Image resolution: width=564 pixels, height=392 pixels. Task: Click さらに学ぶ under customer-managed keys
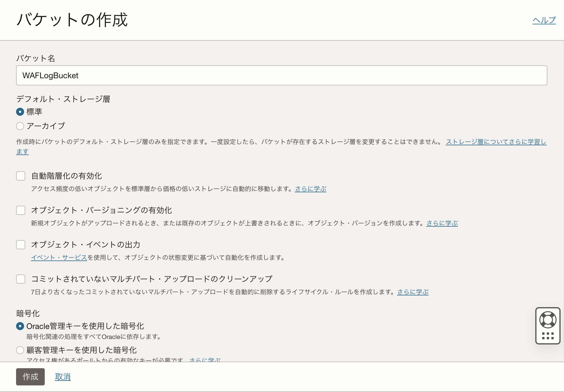[205, 360]
